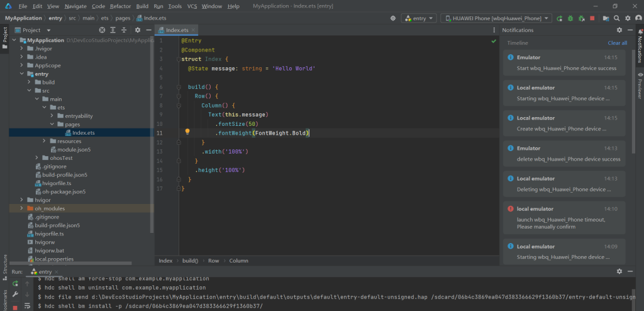Close the Index.ets editor tab
This screenshot has width=644, height=311.
[193, 30]
